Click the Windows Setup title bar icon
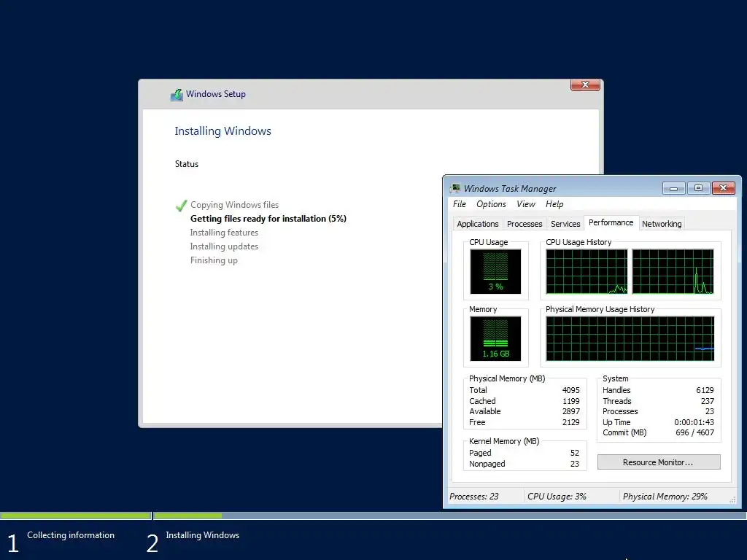The height and width of the screenshot is (560, 747). point(177,94)
